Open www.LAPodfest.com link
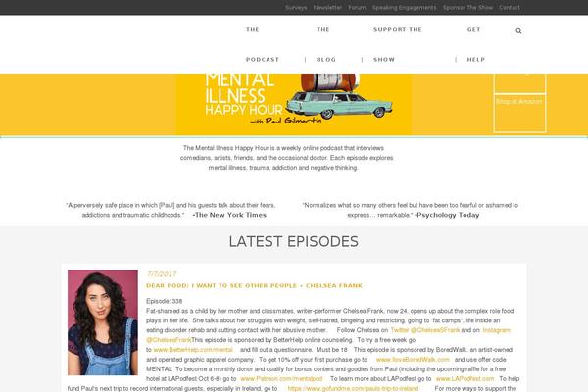Screen dimensions: 588x392 pyautogui.click(x=465, y=379)
